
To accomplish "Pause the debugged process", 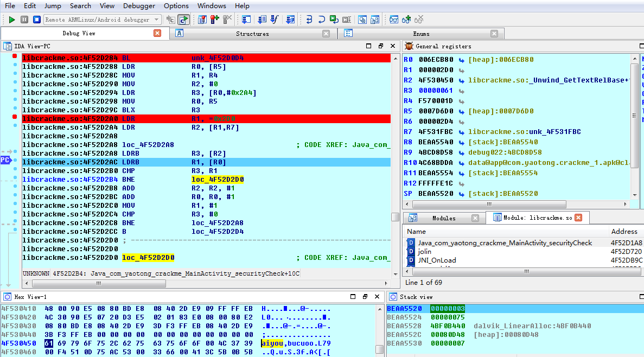I will 24,20.
